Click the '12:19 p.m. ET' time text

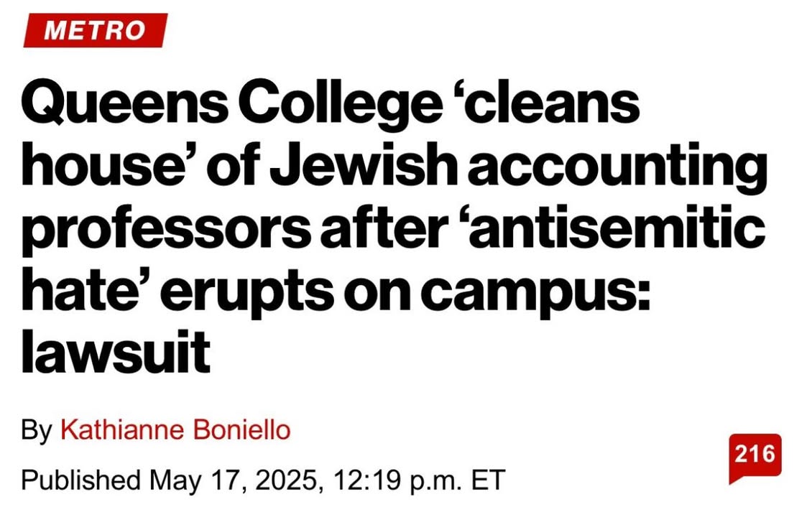click(x=419, y=480)
